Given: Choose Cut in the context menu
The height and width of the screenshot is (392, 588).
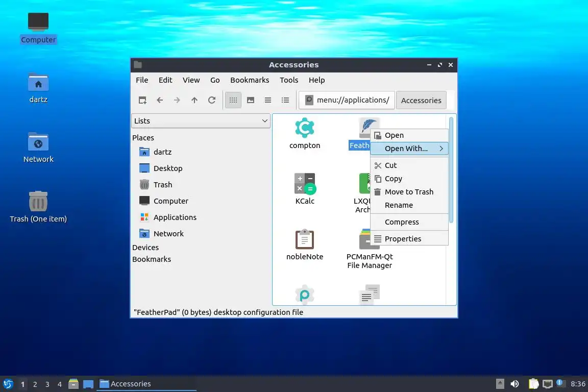Looking at the screenshot, I should pyautogui.click(x=409, y=165).
